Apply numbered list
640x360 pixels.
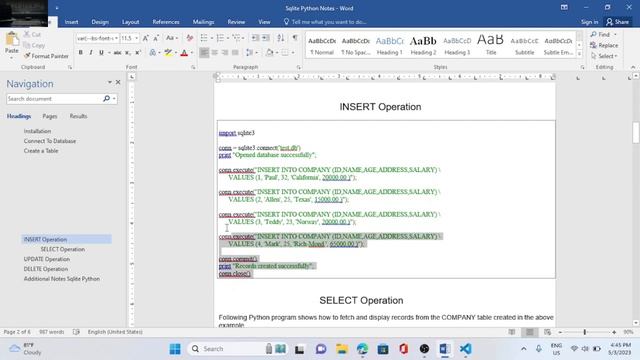pos(220,38)
